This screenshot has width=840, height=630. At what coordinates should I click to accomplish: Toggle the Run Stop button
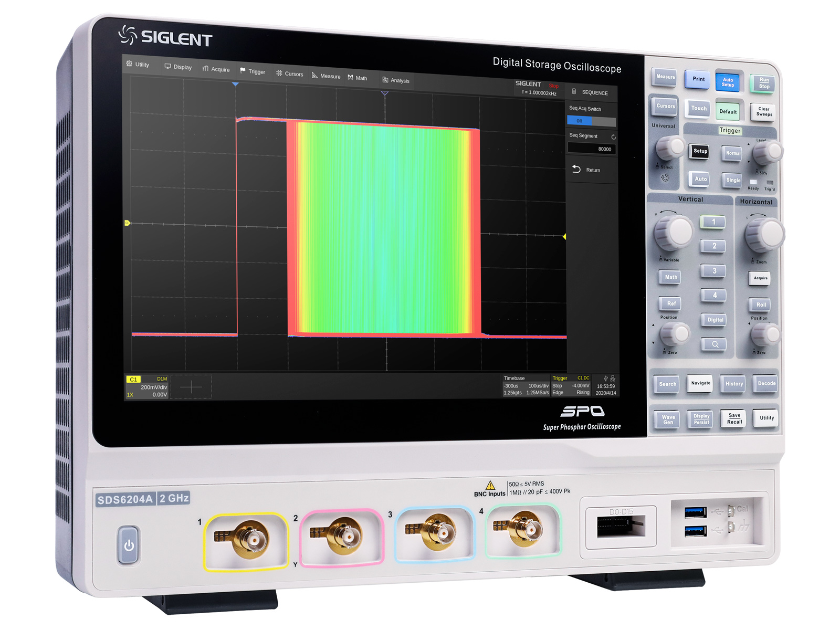tap(764, 83)
